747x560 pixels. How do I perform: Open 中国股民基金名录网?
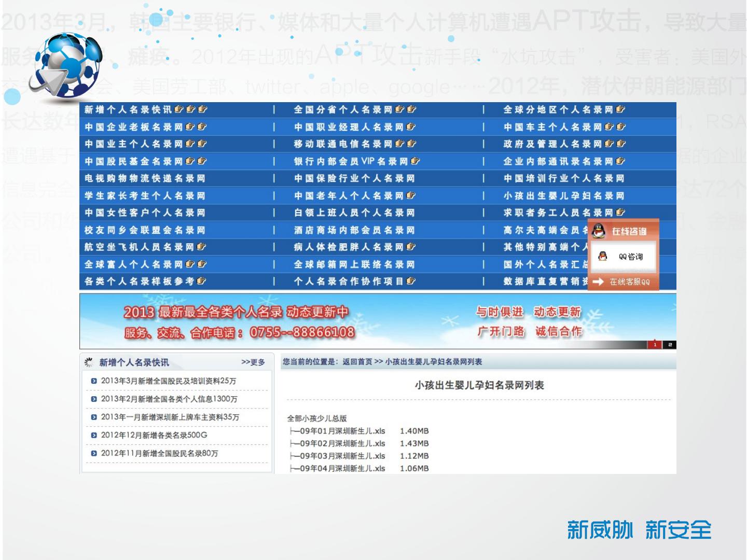click(134, 161)
